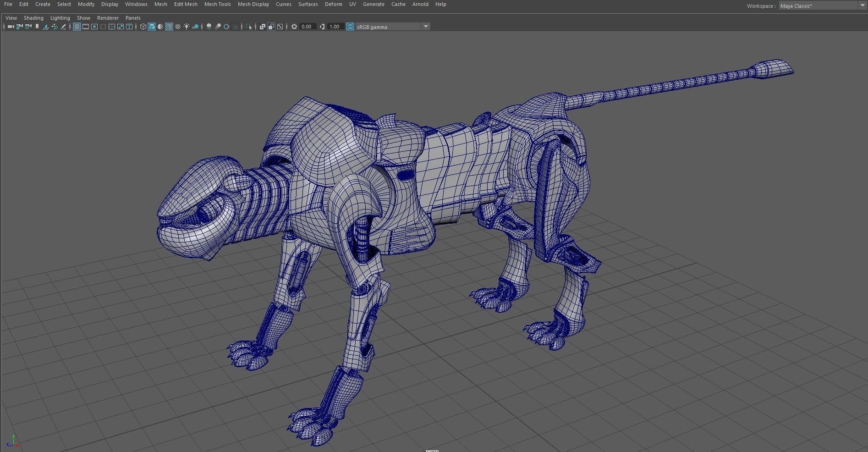The height and width of the screenshot is (452, 868).
Task: Toggle Isolate Select icon
Action: 249,27
